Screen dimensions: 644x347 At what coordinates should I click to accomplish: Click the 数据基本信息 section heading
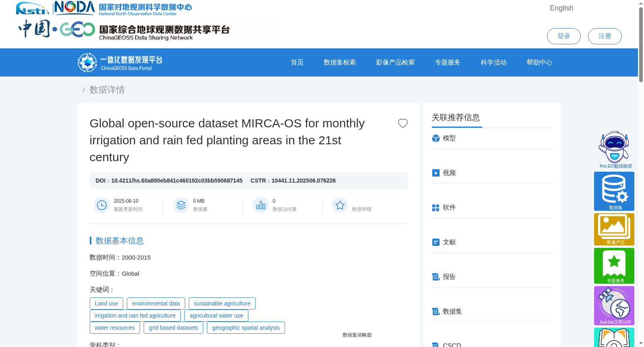point(120,241)
